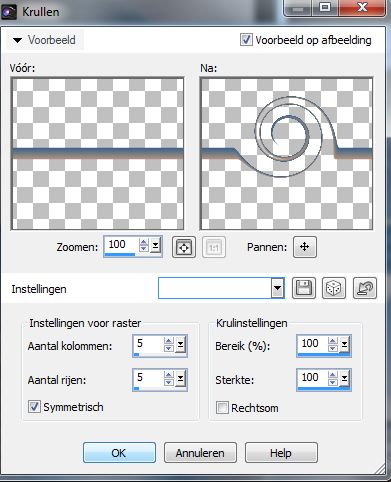Open the Aantal kolommen value dropdown arrow

coord(180,344)
